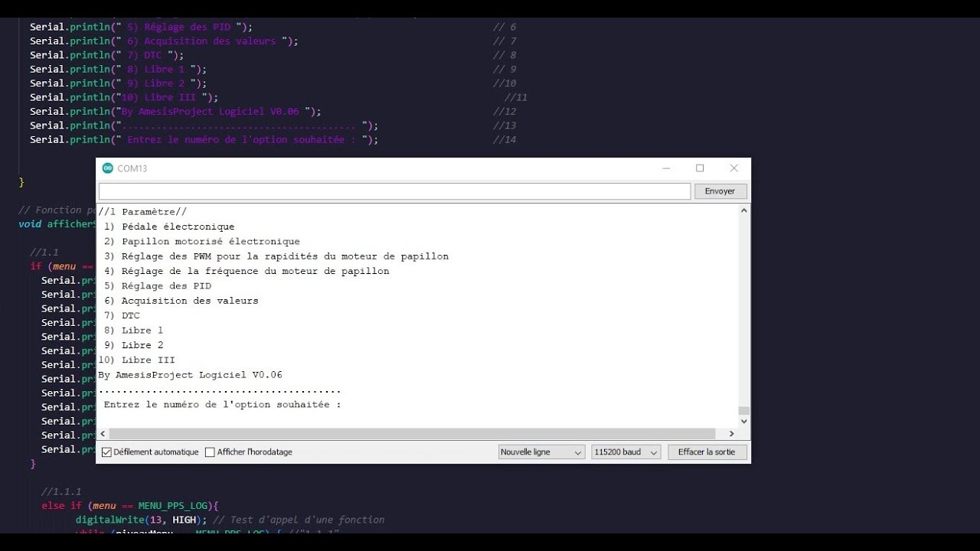Click the '5) Réglage des PID' output line
This screenshot has width=980, height=551.
coord(158,285)
